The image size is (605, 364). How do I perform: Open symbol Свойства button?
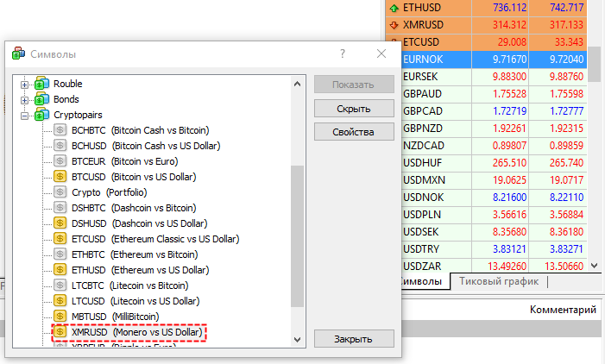tap(354, 132)
